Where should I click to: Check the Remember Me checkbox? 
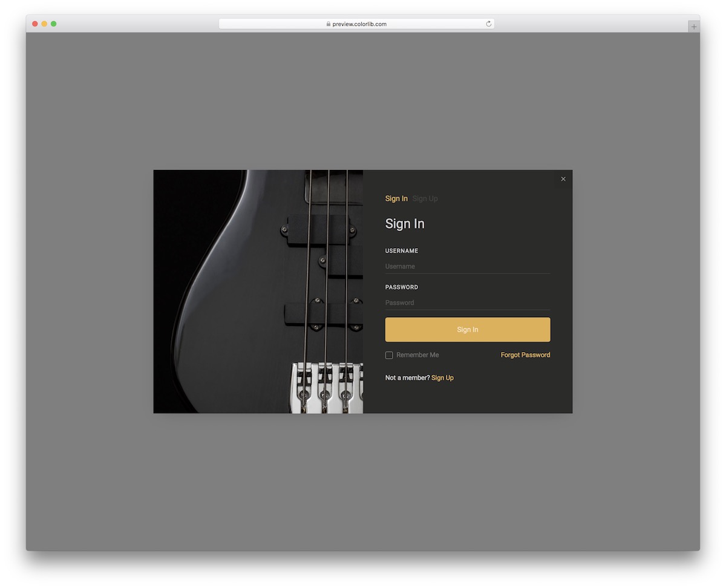point(389,355)
